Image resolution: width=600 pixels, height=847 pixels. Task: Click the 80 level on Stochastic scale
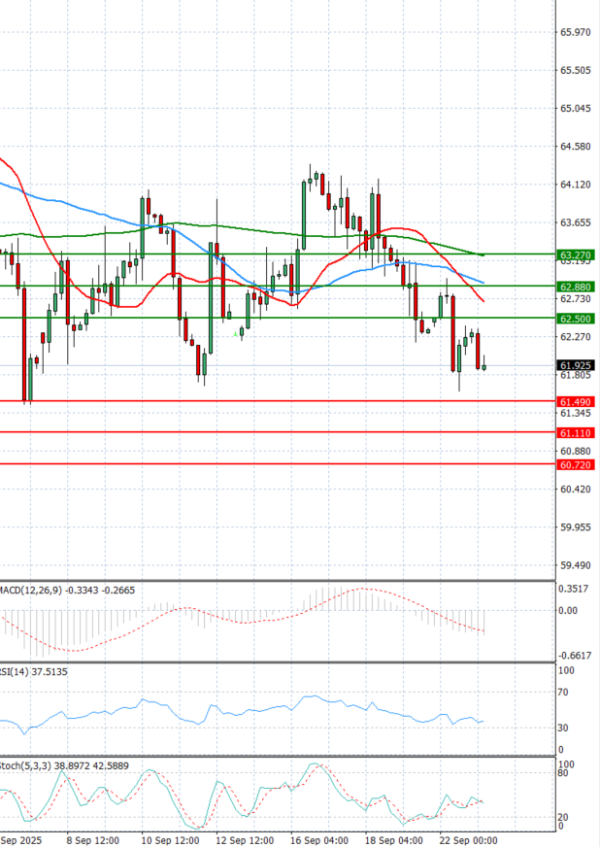click(563, 773)
